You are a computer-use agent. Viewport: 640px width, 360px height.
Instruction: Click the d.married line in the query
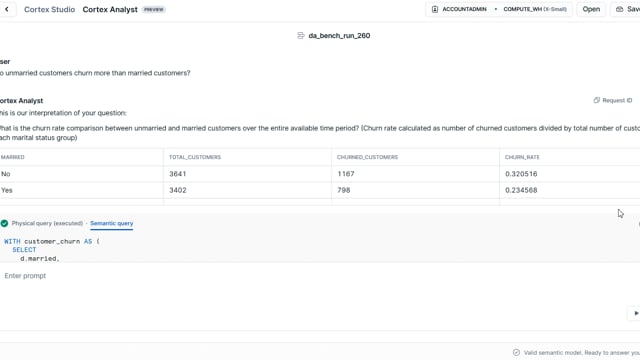pos(40,258)
